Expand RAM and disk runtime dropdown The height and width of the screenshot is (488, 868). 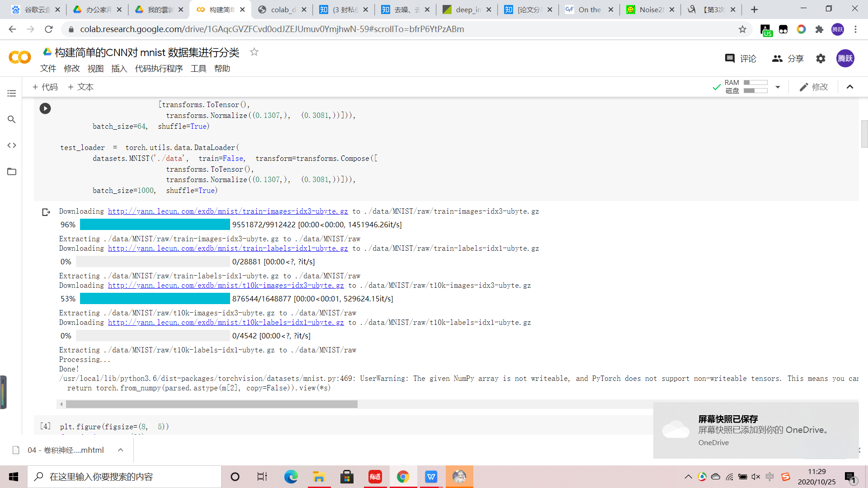tap(778, 87)
